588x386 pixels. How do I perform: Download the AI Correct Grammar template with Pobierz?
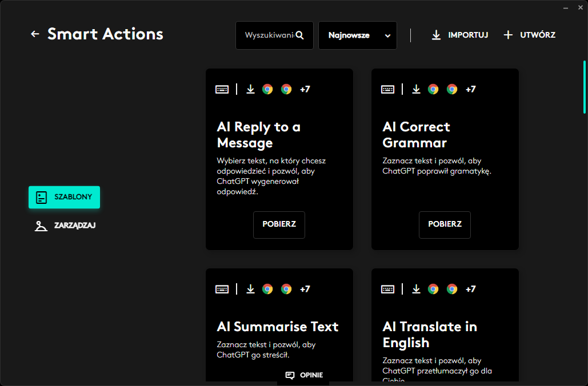(445, 224)
